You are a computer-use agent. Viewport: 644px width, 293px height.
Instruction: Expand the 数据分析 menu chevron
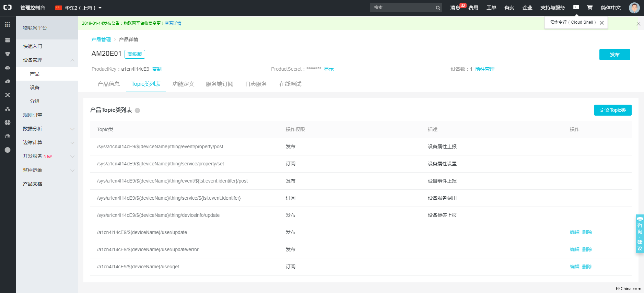(72, 129)
